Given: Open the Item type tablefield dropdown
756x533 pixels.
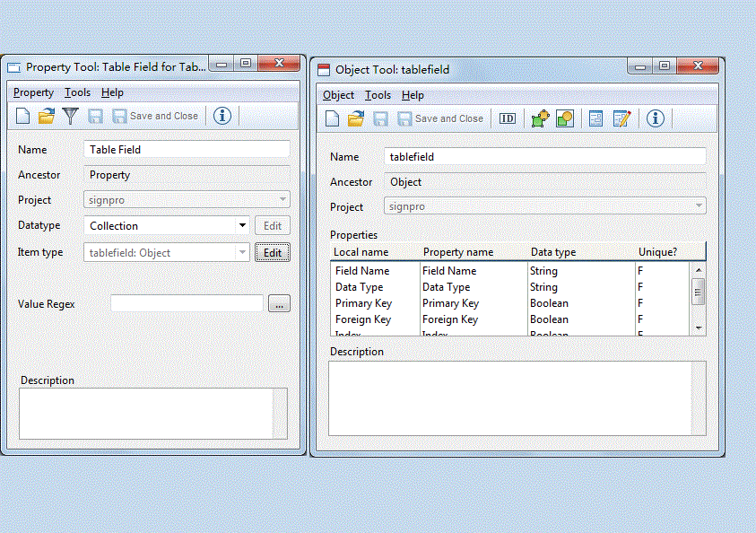Looking at the screenshot, I should click(242, 253).
